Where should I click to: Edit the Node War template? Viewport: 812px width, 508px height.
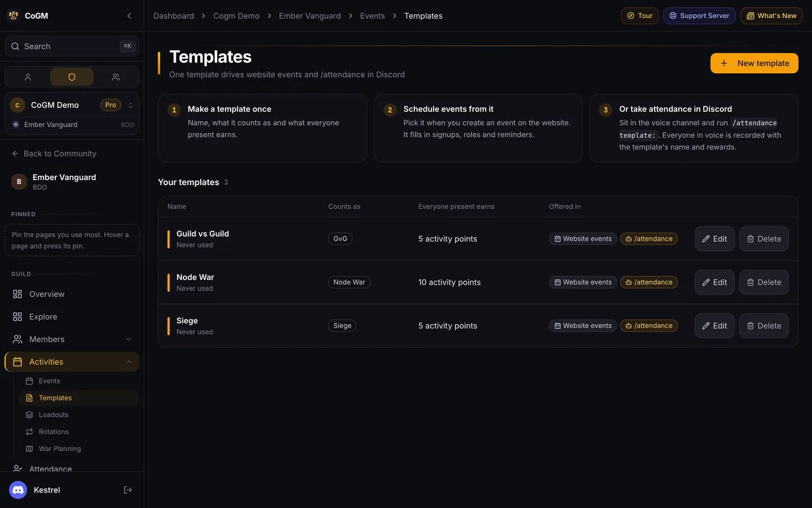pos(714,282)
